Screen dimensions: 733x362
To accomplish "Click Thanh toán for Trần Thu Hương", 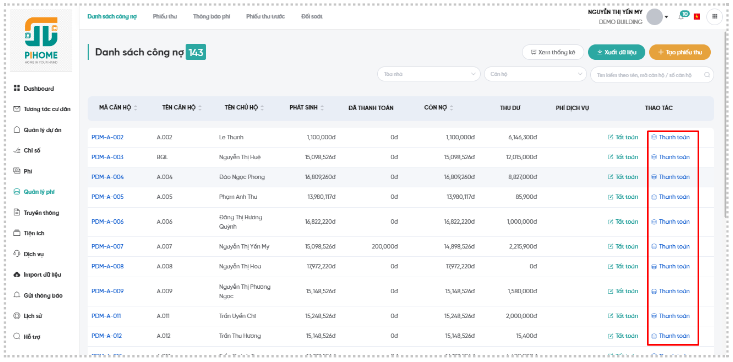I will (670, 336).
